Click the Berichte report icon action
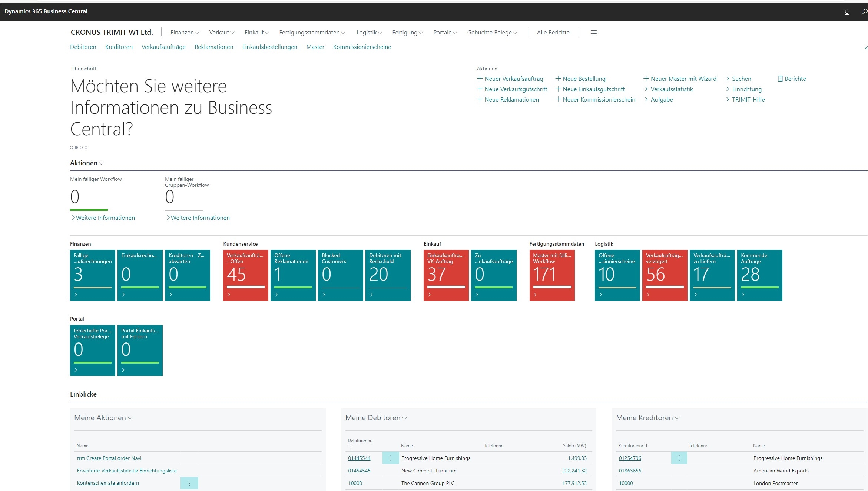 (x=780, y=79)
